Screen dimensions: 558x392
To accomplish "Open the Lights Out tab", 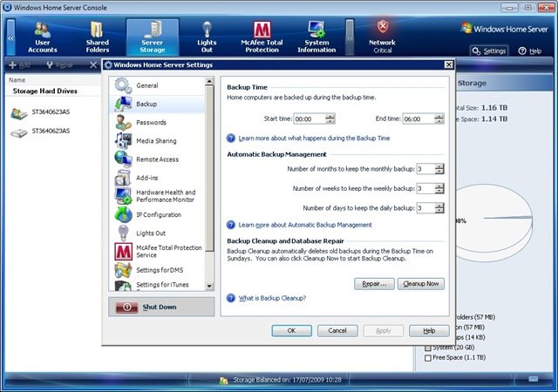I will click(x=207, y=37).
